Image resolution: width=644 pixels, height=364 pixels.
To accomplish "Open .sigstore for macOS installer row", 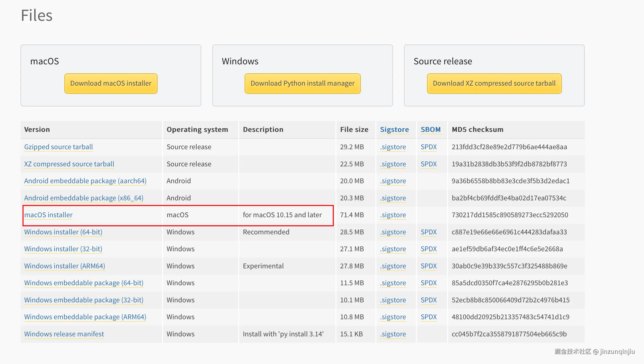I will pos(393,215).
